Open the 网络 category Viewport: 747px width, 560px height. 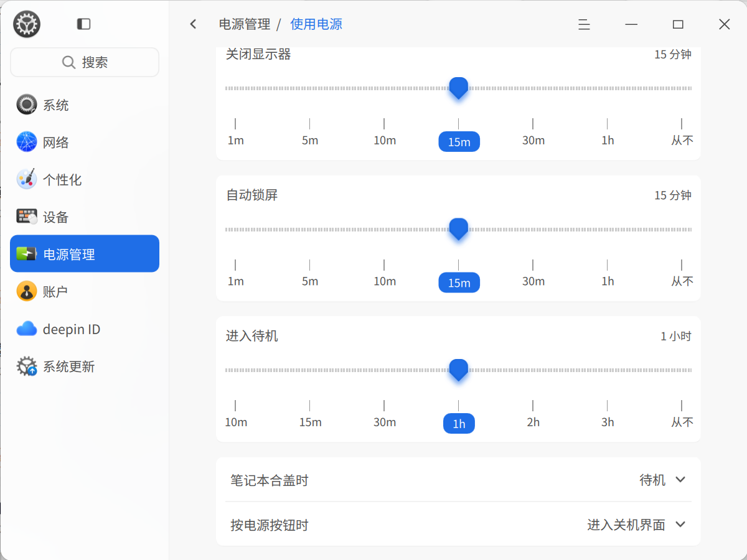pos(85,142)
